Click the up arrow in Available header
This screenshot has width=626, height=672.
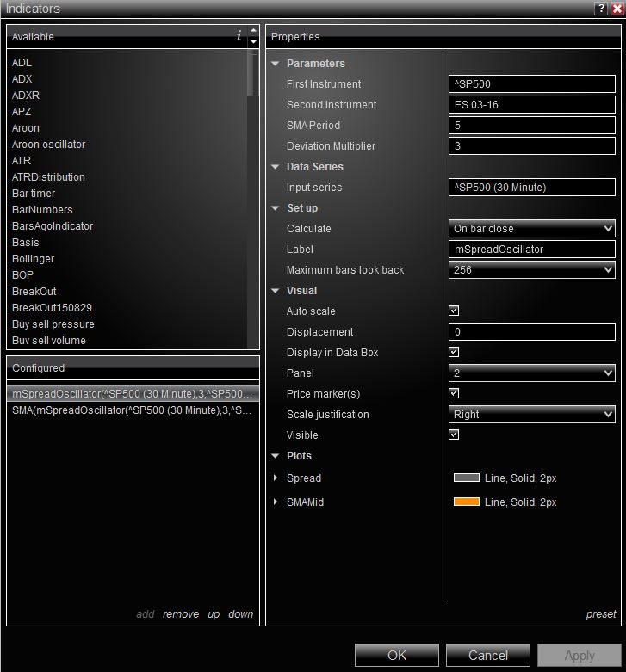tap(253, 31)
